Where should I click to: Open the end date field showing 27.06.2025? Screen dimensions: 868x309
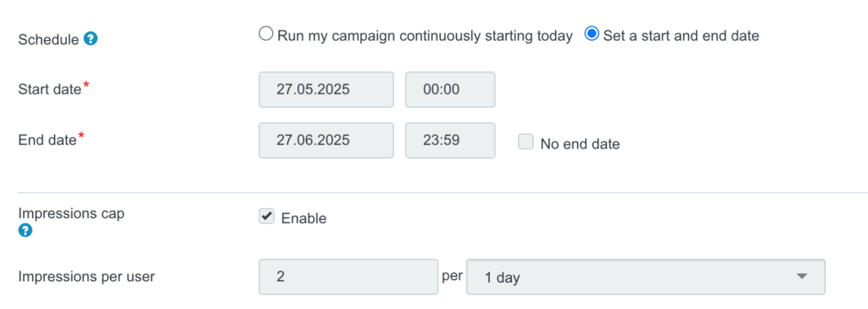326,140
